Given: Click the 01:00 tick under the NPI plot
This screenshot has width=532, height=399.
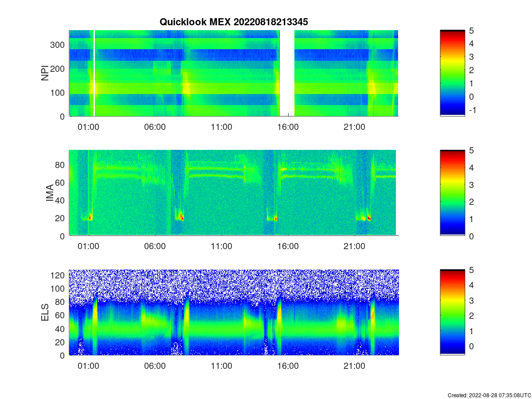Looking at the screenshot, I should tap(89, 127).
